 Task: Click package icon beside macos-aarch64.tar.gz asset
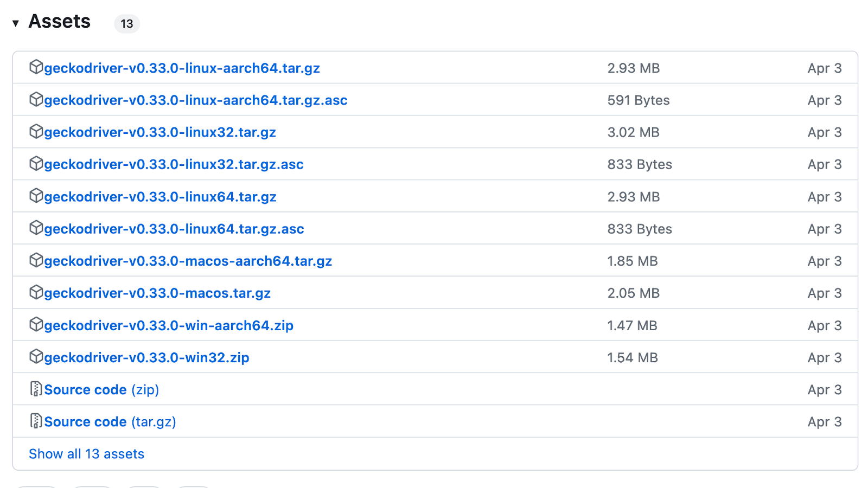click(36, 260)
